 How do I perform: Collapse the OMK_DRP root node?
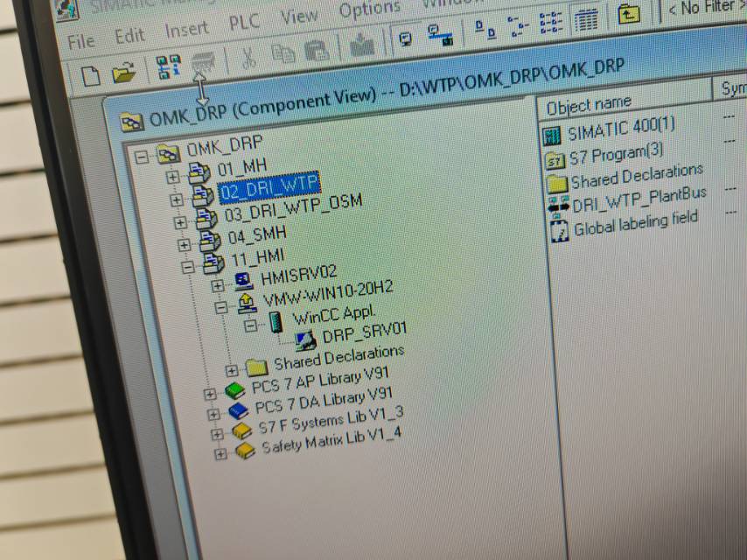click(141, 157)
